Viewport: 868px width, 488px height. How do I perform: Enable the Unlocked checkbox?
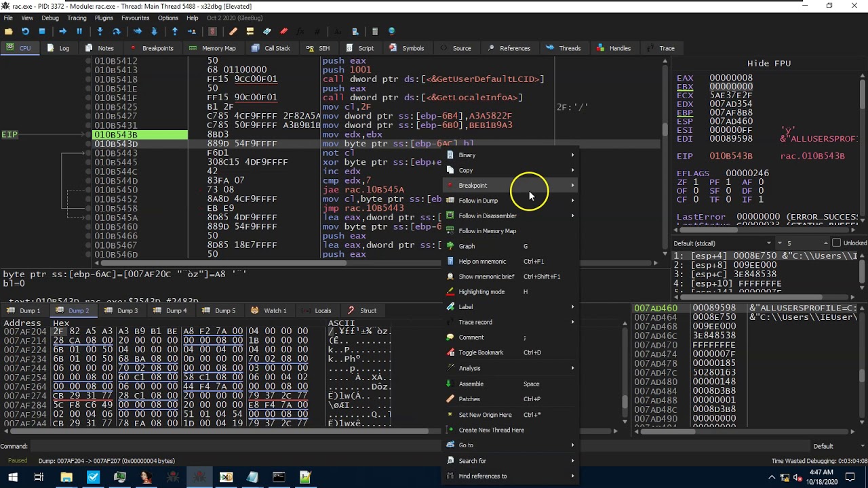tap(836, 243)
